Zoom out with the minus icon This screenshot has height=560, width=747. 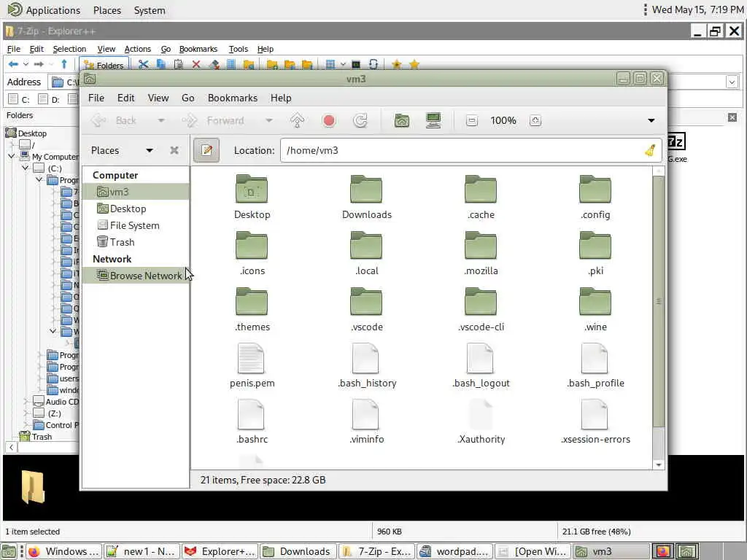click(x=472, y=120)
